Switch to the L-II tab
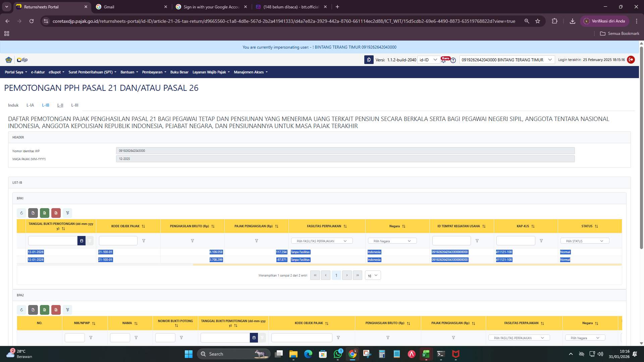This screenshot has height=362, width=644. (x=60, y=105)
